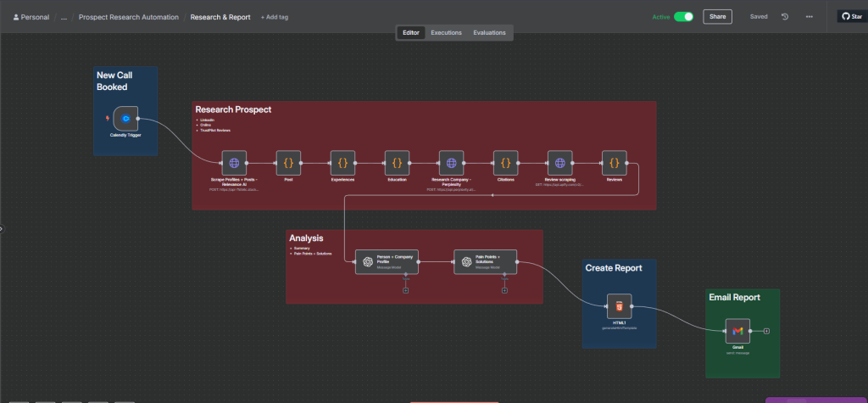The height and width of the screenshot is (403, 868).
Task: Click the Share button
Action: coord(717,16)
